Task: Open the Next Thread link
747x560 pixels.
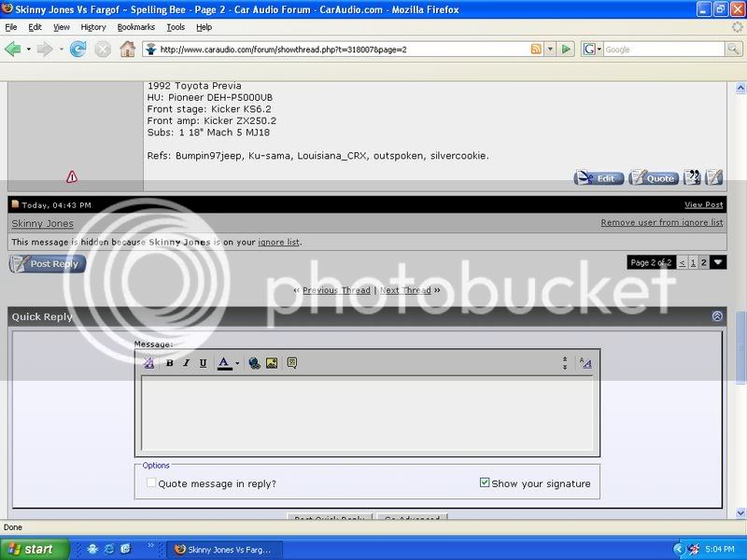Action: click(x=405, y=290)
